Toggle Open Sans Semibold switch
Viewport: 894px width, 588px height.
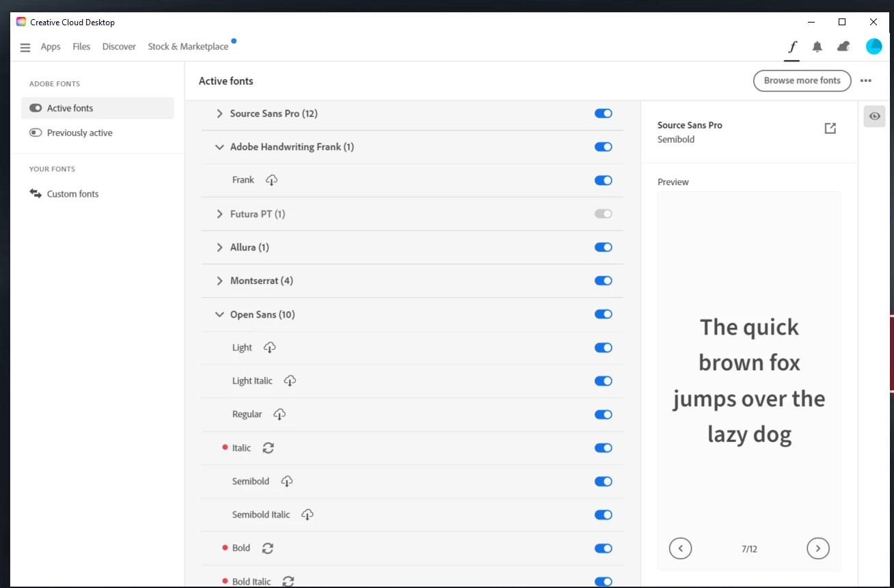tap(604, 481)
